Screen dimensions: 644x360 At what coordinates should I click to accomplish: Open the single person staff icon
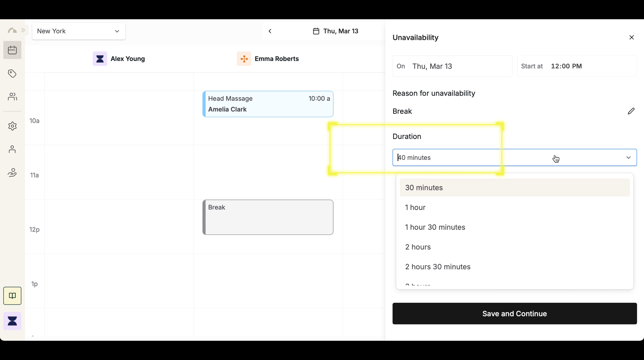12,149
